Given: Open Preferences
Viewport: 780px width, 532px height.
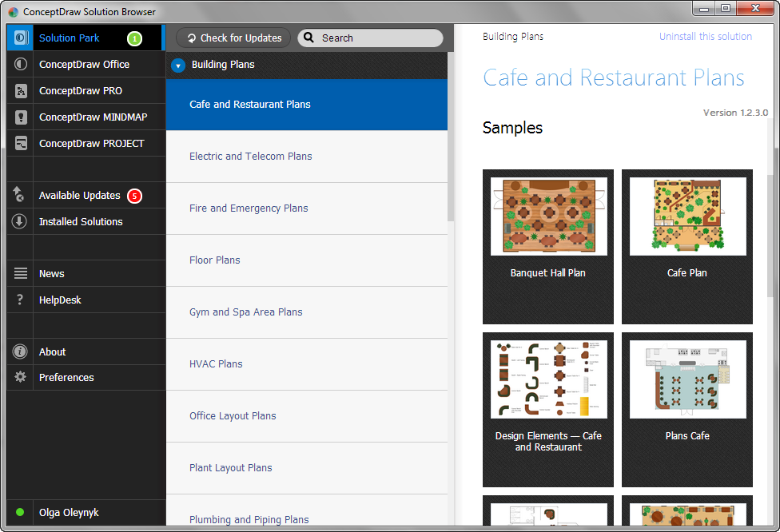Looking at the screenshot, I should tap(86, 377).
